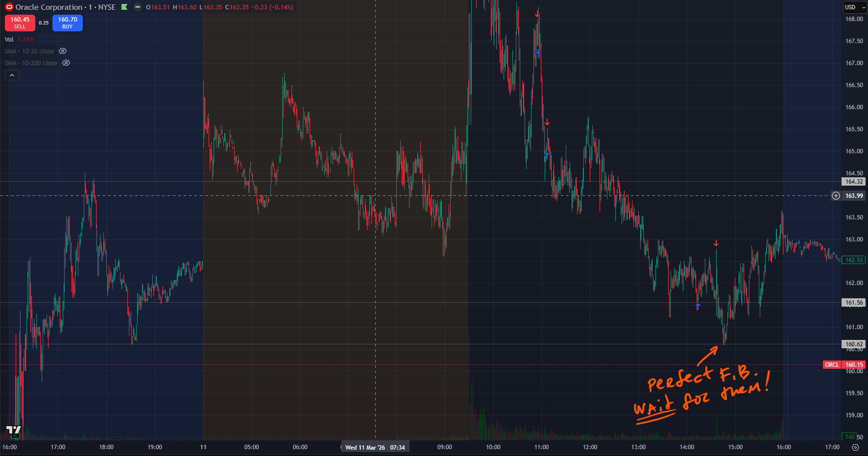Click the Oracle logo icon
The width and height of the screenshot is (868, 456).
point(9,7)
